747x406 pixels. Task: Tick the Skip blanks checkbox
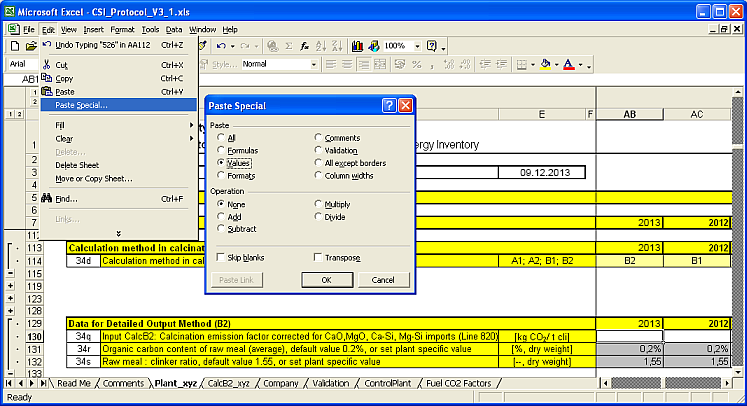(x=222, y=257)
